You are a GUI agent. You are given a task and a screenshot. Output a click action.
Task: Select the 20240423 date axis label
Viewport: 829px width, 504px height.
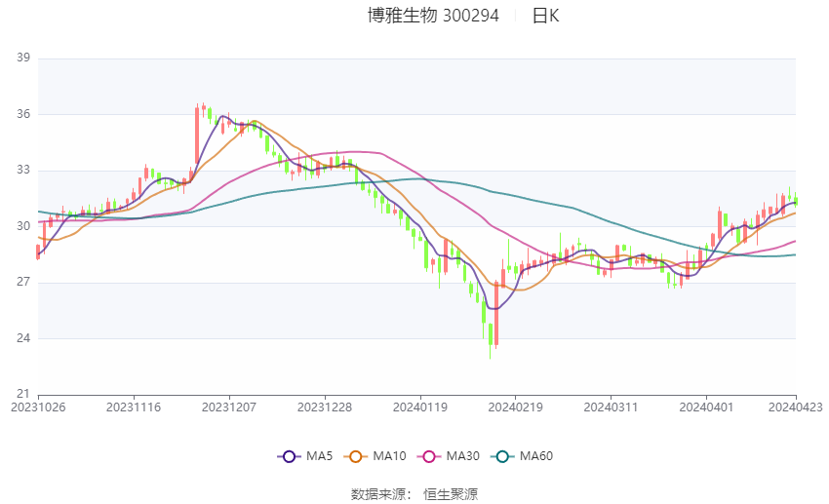796,407
